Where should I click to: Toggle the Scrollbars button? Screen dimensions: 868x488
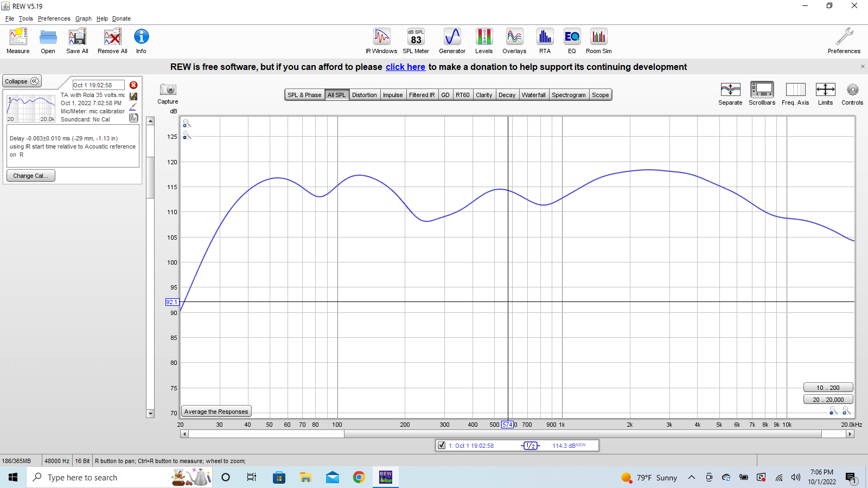tap(762, 93)
